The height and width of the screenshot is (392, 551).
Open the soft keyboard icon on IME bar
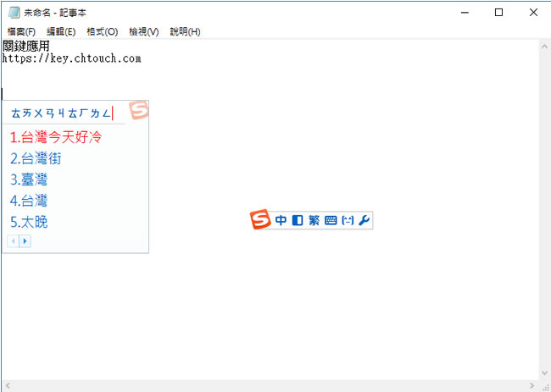[x=331, y=220]
